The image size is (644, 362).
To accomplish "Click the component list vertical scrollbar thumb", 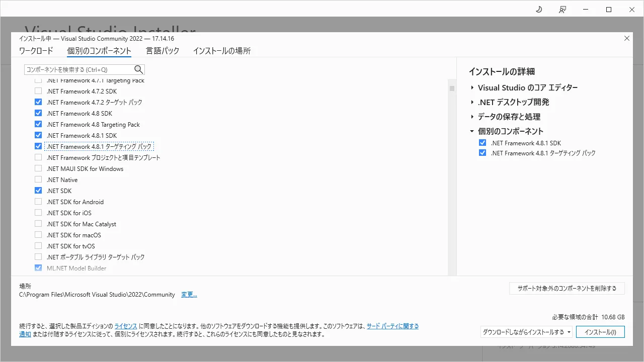I will click(x=452, y=88).
